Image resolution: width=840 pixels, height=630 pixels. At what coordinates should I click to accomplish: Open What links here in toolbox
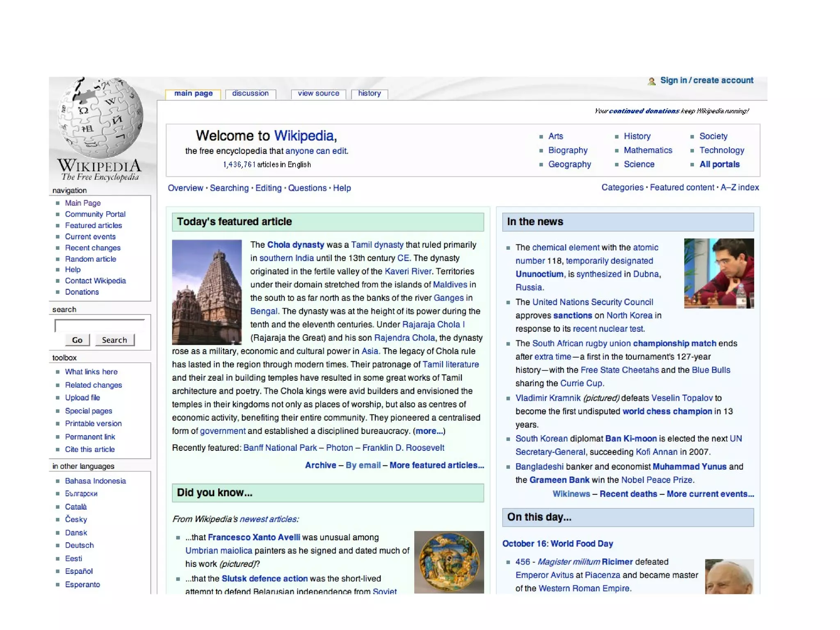(x=91, y=372)
